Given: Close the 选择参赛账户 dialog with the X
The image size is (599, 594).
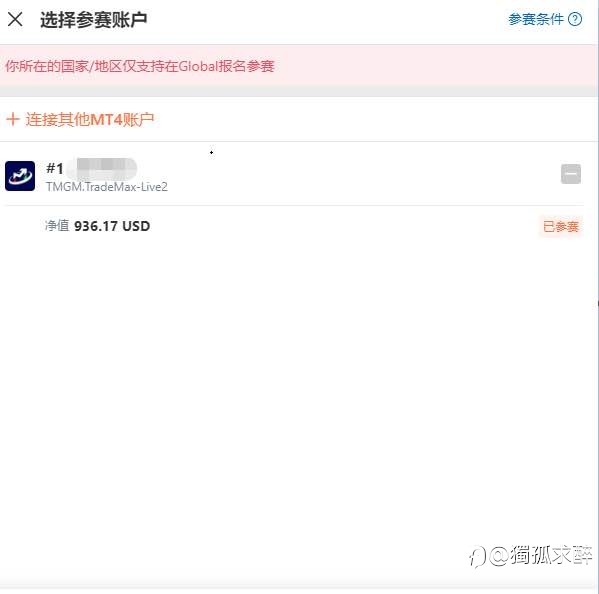Looking at the screenshot, I should click(15, 19).
